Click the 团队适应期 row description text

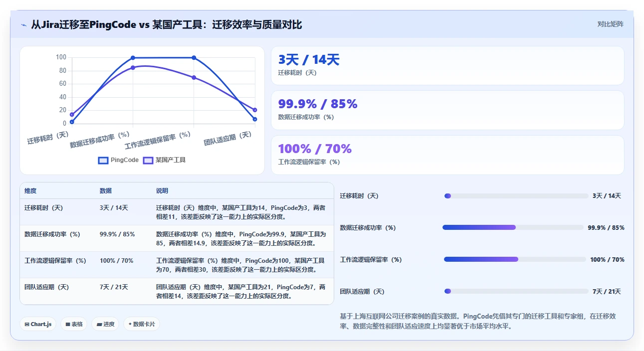(241, 291)
